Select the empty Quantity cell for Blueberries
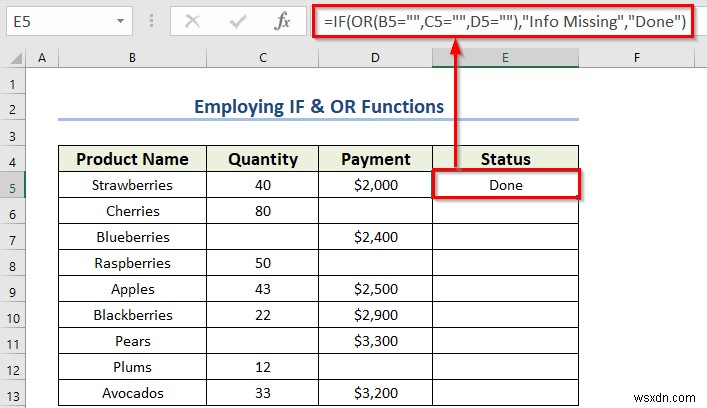This screenshot has width=707, height=408. pyautogui.click(x=262, y=237)
